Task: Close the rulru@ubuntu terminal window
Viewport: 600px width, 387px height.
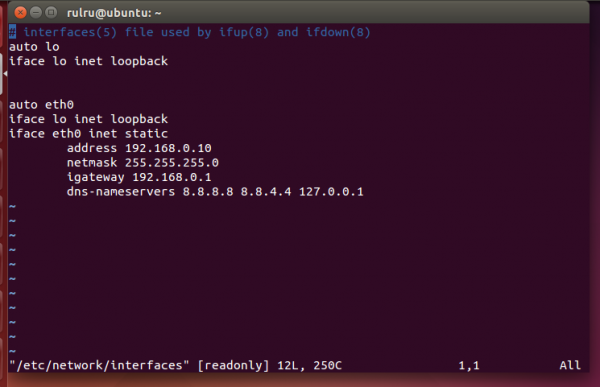Action: tap(20, 13)
